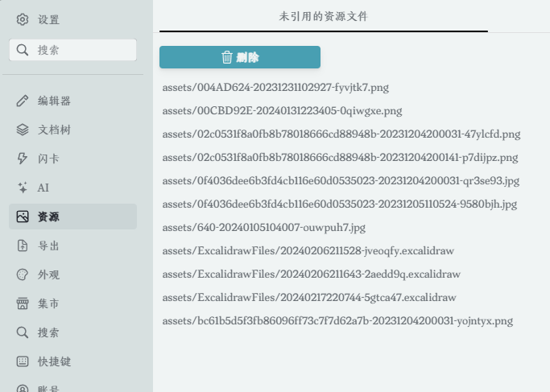The height and width of the screenshot is (392, 550).
Task: Click the store icon for 集市
Action: click(23, 303)
